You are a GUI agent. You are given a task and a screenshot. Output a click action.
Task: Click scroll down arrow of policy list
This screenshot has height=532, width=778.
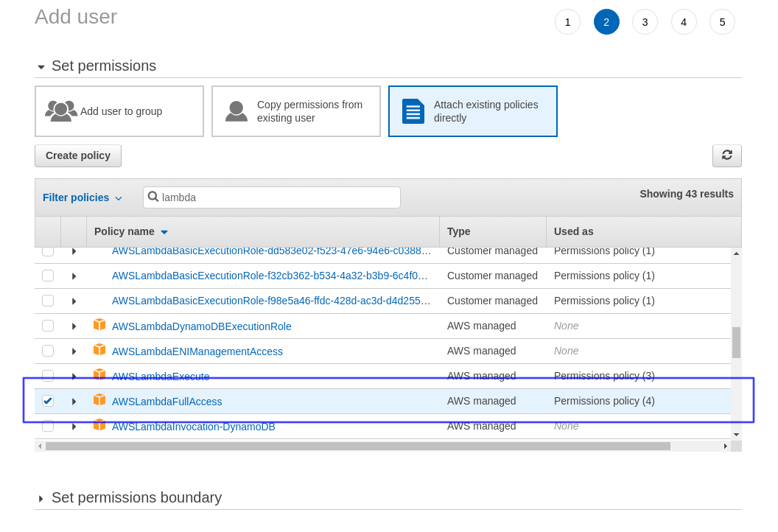[x=736, y=435]
